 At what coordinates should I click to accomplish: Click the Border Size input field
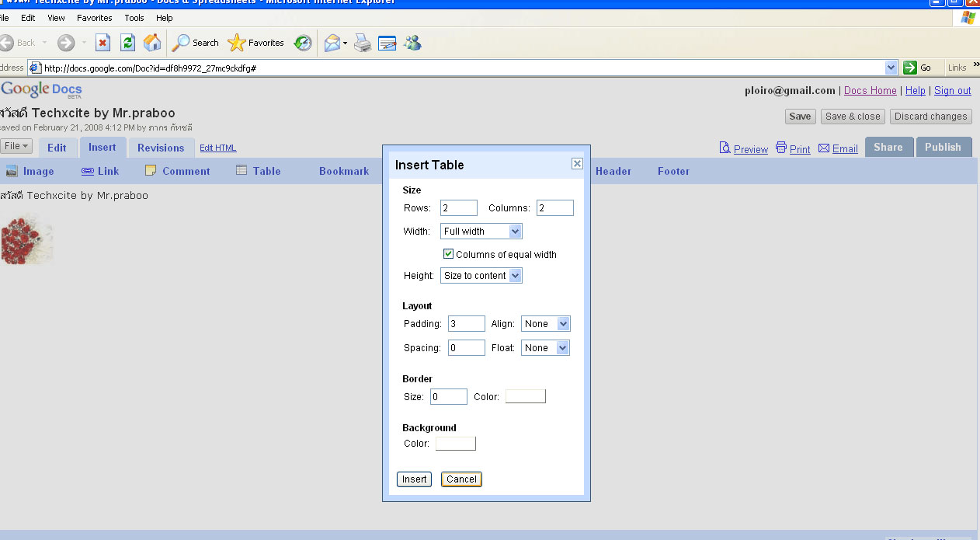(x=449, y=397)
